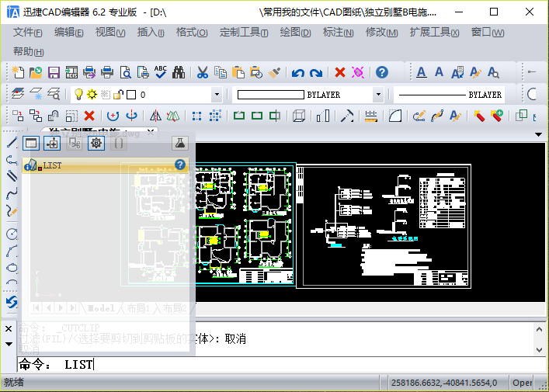
Task: Open layer manager stacked layers icon
Action: pos(18,94)
